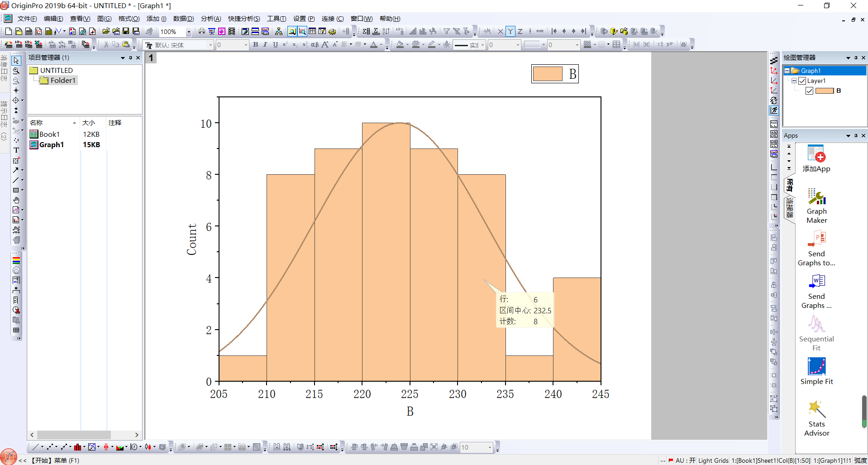Open the font size dropdown
The height and width of the screenshot is (465, 868).
click(246, 45)
